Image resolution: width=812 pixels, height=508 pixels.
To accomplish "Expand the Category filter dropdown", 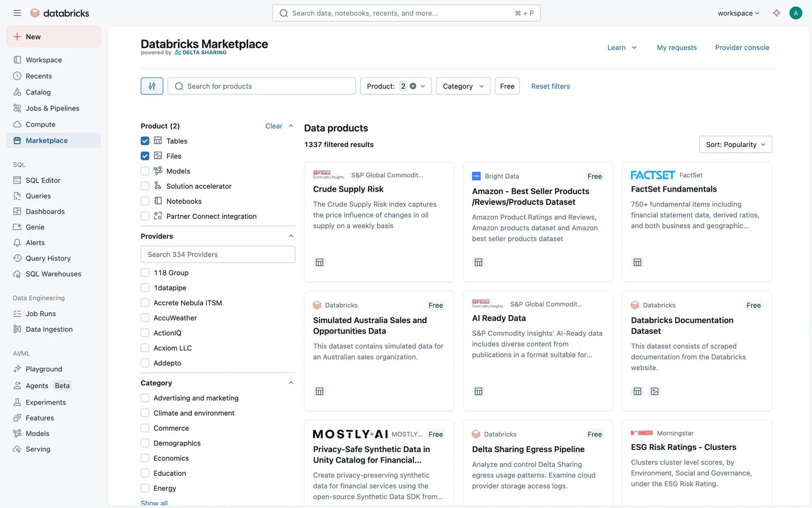I will (x=463, y=86).
